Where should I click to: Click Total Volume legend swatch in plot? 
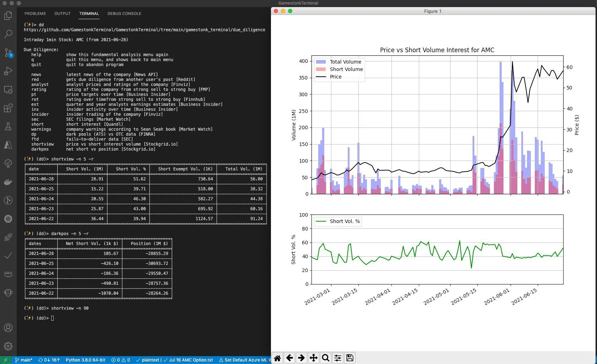pyautogui.click(x=321, y=62)
